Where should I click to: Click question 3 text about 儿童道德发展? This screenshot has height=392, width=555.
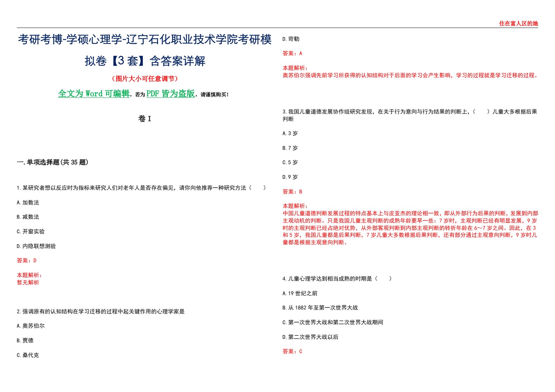point(410,115)
